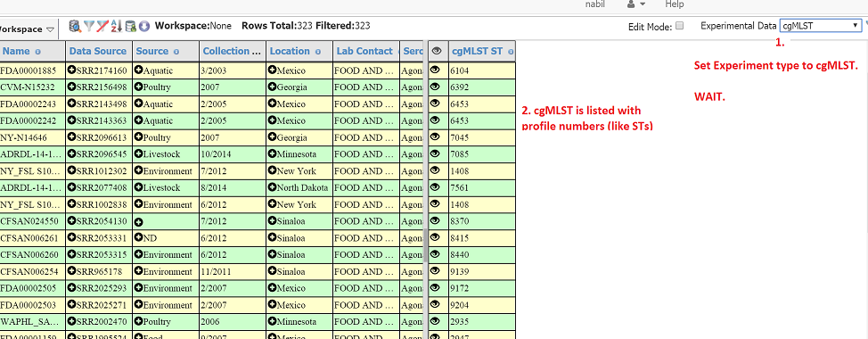This screenshot has height=339, width=868.
Task: Expand the empty Source plus for CFSAN024550
Action: (x=138, y=221)
